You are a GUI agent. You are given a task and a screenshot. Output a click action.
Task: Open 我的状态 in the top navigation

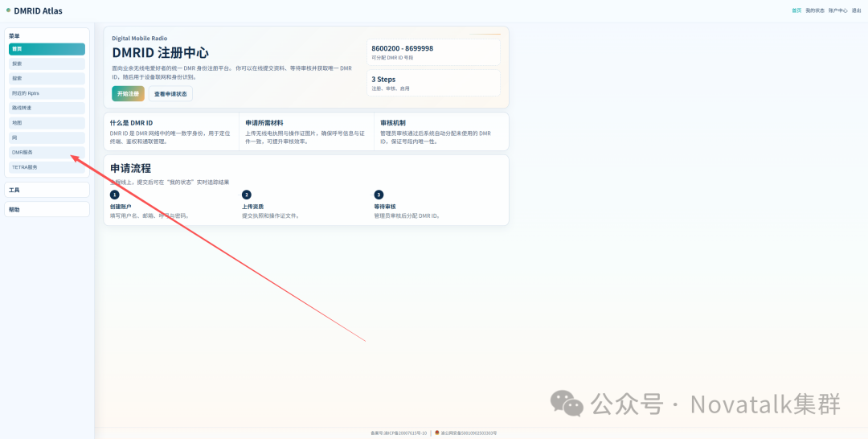815,10
